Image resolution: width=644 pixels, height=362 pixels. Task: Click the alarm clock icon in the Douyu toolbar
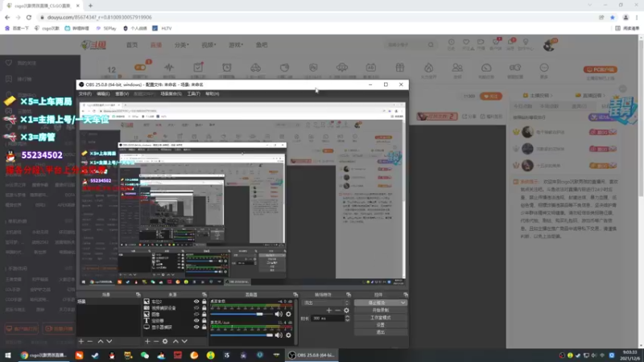coord(227,68)
